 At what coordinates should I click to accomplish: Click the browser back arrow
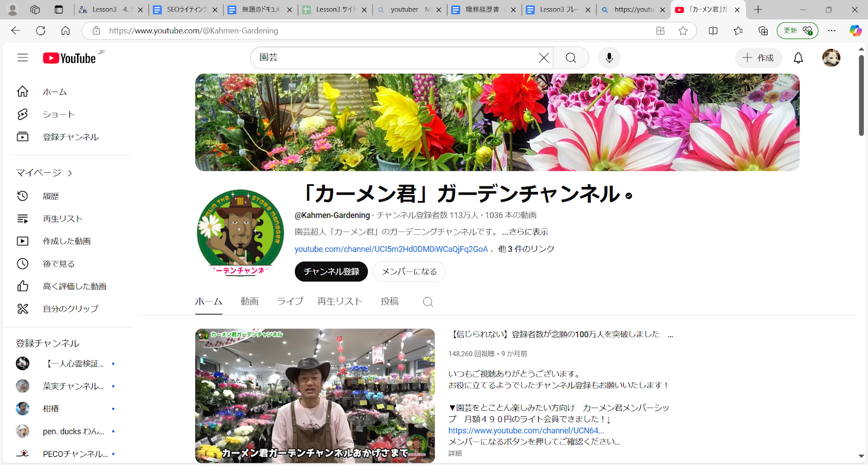click(x=16, y=31)
